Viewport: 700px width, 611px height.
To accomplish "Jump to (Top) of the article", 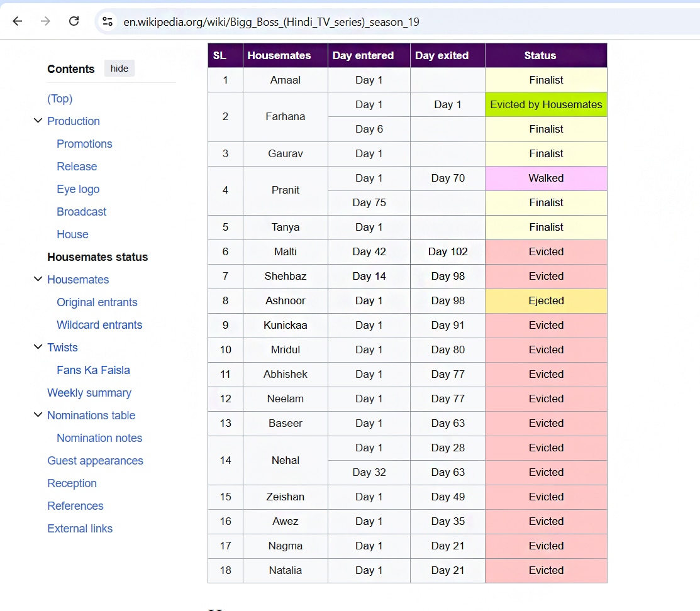I will point(60,99).
